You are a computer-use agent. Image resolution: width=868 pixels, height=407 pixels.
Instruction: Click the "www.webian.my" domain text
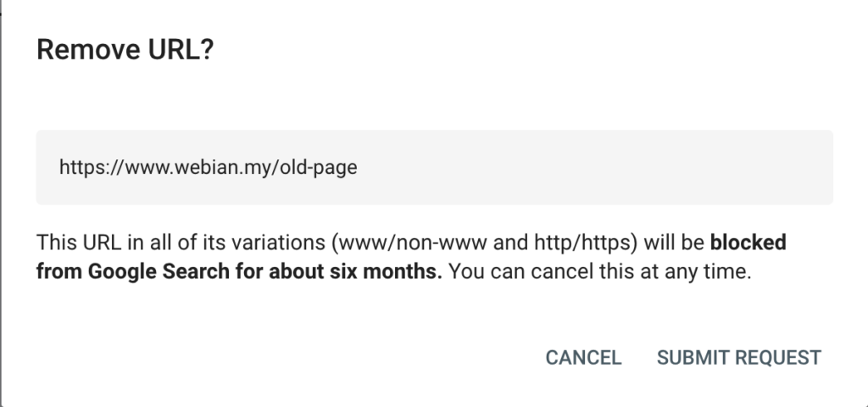[203, 168]
